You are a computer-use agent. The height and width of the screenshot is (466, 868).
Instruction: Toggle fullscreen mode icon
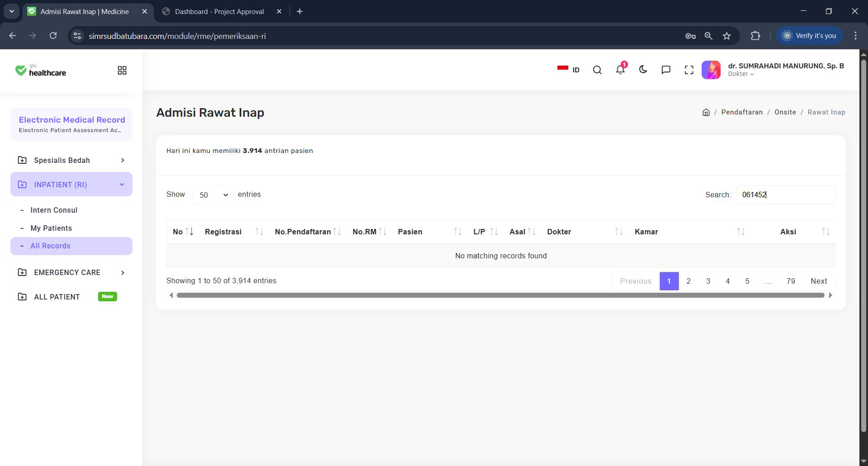tap(689, 70)
